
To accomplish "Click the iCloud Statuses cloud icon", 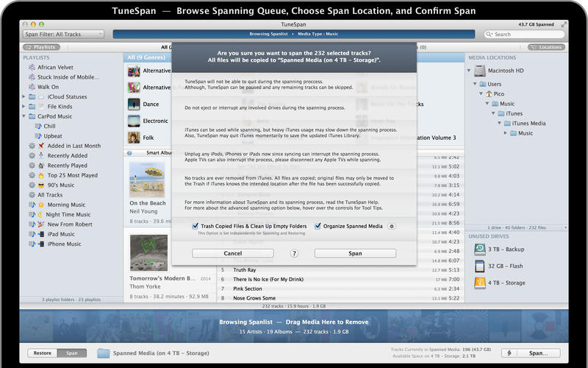I will (41, 97).
